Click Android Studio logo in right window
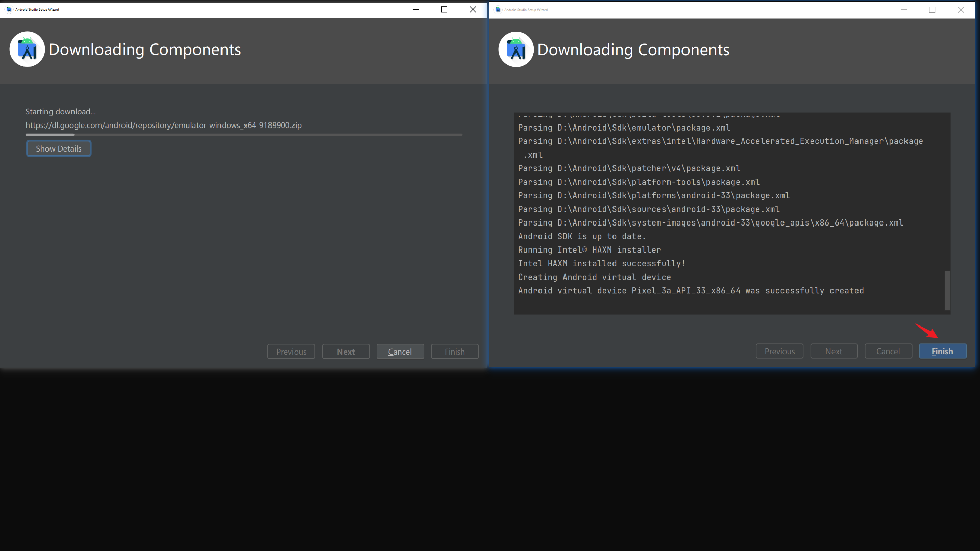The image size is (980, 551). [x=516, y=49]
